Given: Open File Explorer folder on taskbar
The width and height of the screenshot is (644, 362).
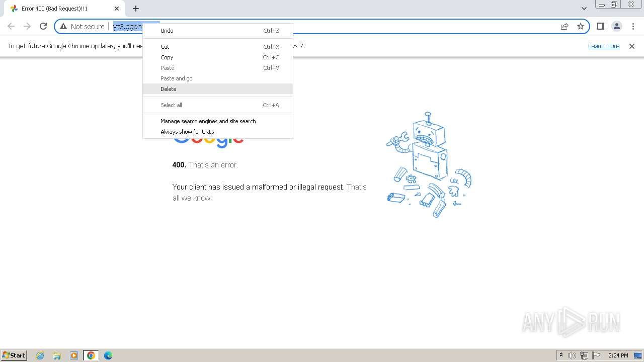Looking at the screenshot, I should (57, 355).
